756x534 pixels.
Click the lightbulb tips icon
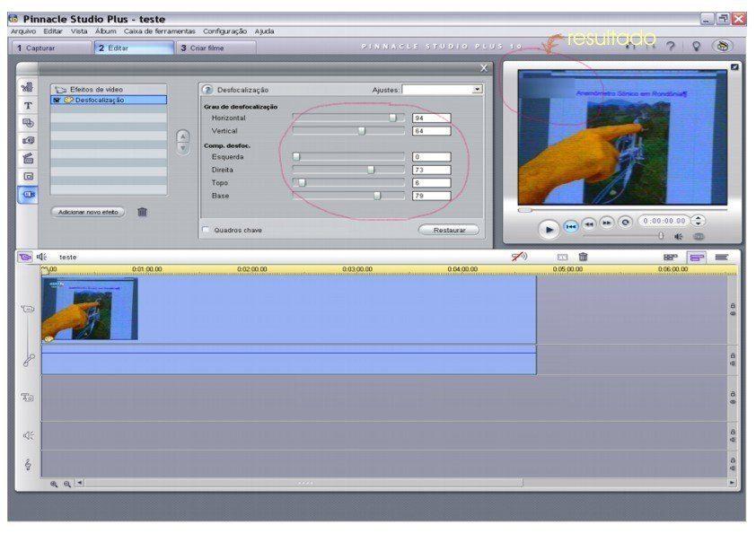click(696, 47)
